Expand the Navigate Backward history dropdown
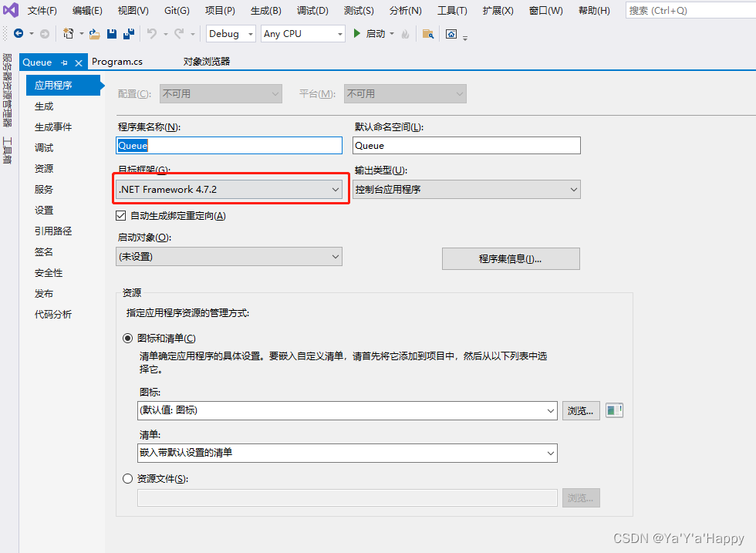Image resolution: width=756 pixels, height=553 pixels. (32, 34)
